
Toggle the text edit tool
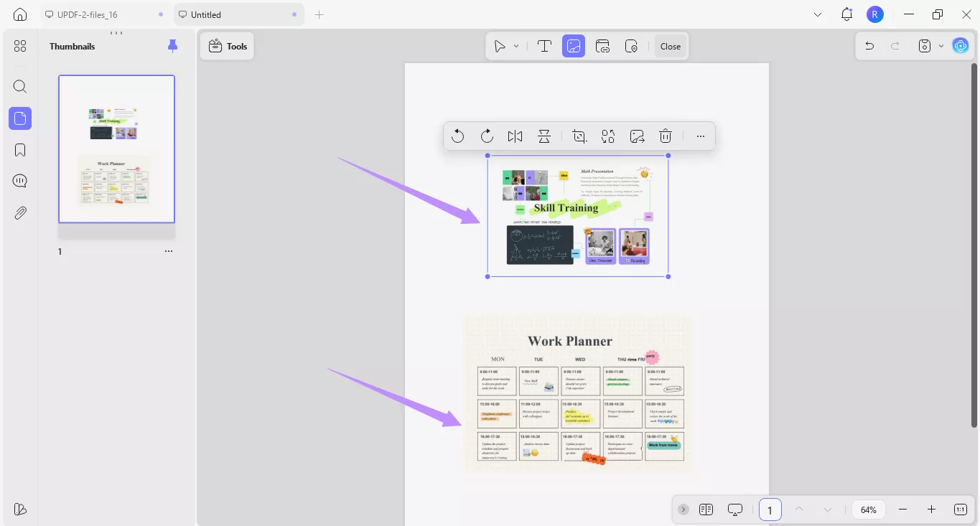tap(544, 46)
